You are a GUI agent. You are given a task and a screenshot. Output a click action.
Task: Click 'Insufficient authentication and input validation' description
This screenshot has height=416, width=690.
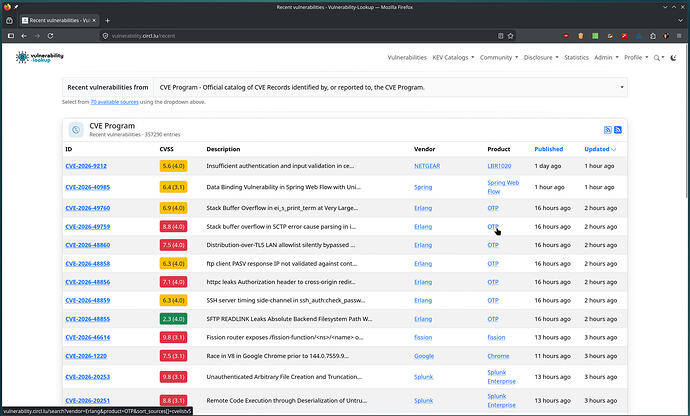[280, 166]
